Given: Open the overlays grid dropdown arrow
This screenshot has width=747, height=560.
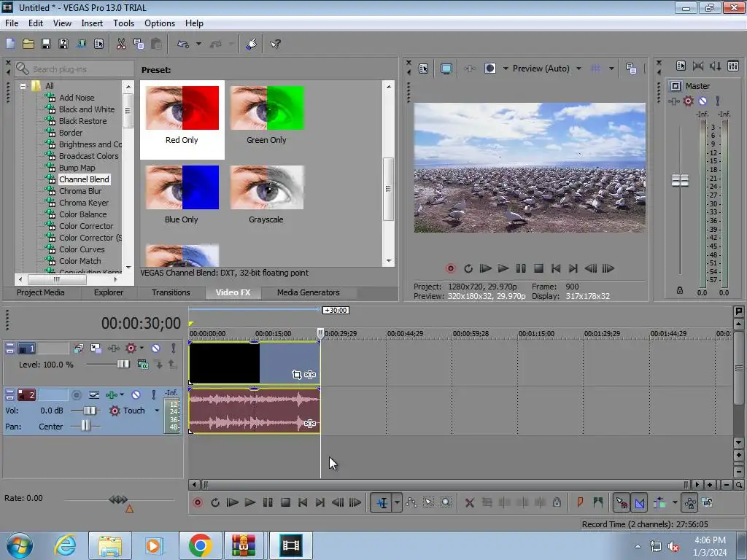Looking at the screenshot, I should (x=611, y=69).
